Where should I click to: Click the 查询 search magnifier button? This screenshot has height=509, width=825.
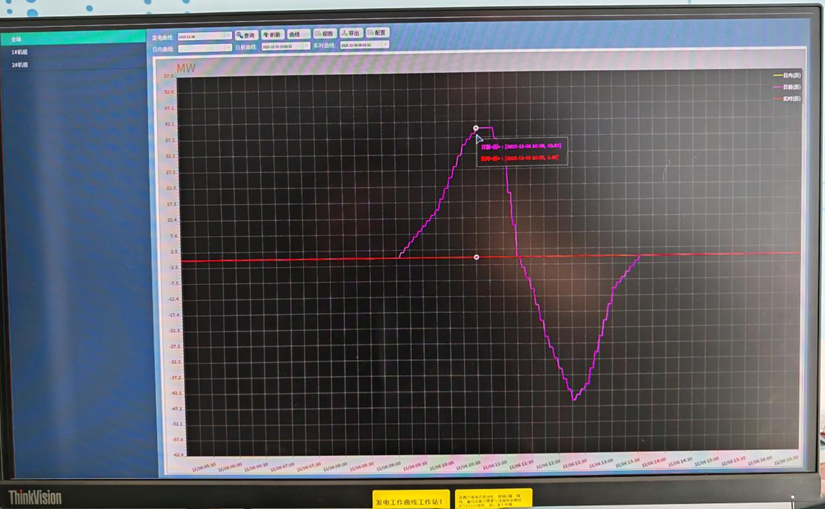[x=246, y=35]
